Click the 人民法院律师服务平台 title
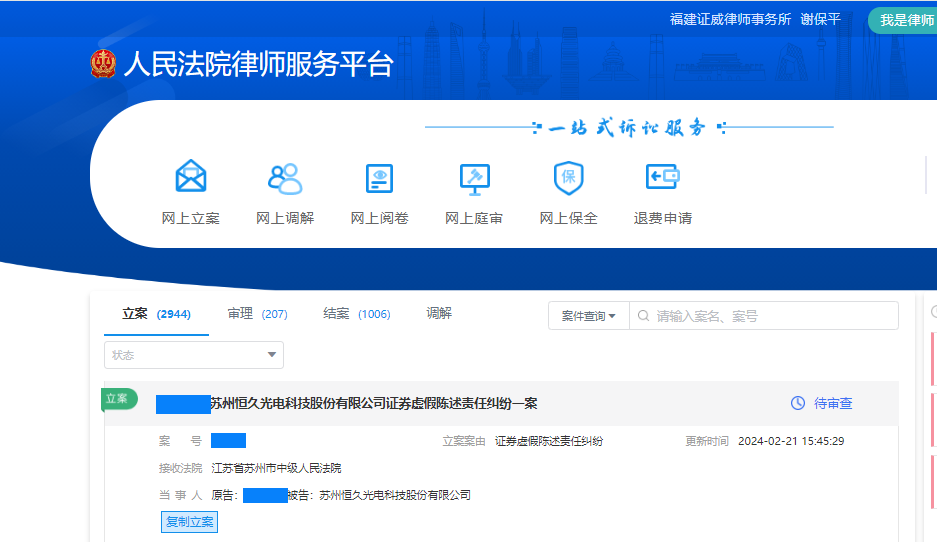 258,64
